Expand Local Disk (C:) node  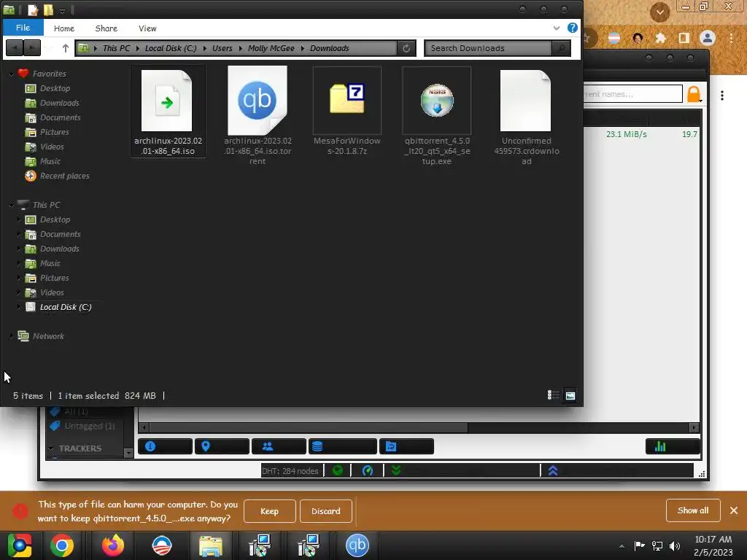[19, 307]
